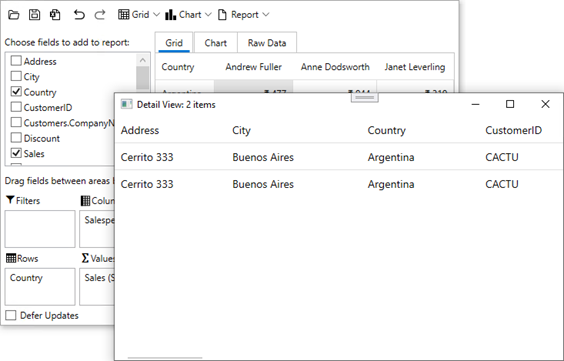Click the Detail View title bar text
Image resolution: width=564 pixels, height=361 pixels.
pos(176,105)
